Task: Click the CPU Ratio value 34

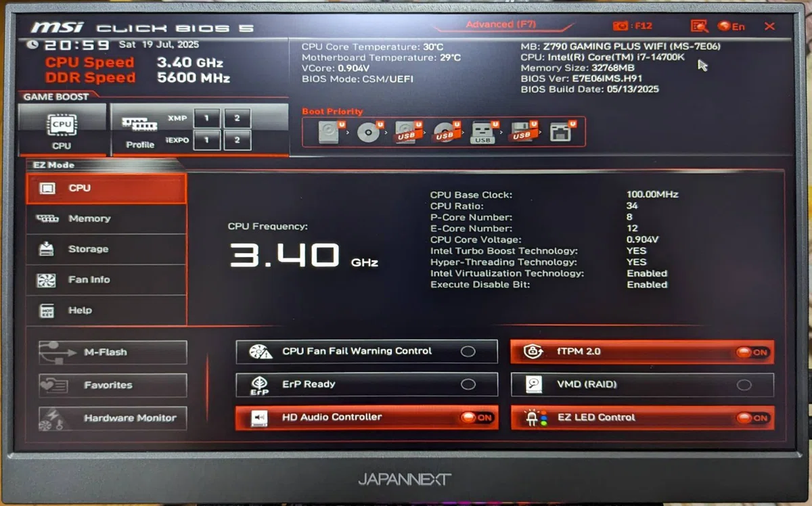Action: coord(632,206)
